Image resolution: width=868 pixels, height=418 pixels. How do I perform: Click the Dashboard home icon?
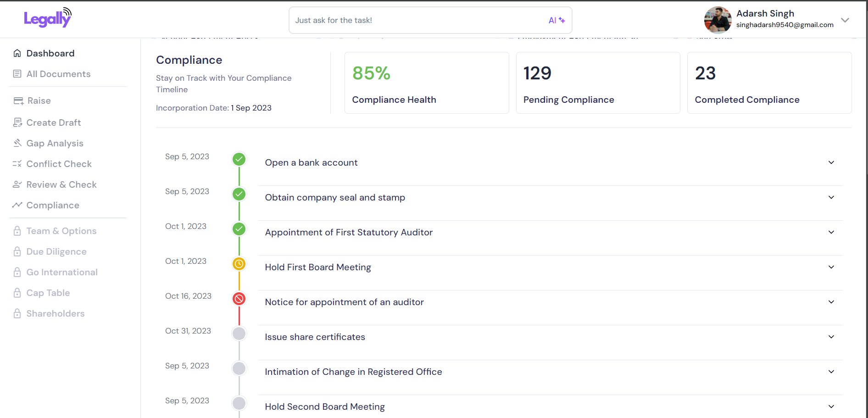17,53
